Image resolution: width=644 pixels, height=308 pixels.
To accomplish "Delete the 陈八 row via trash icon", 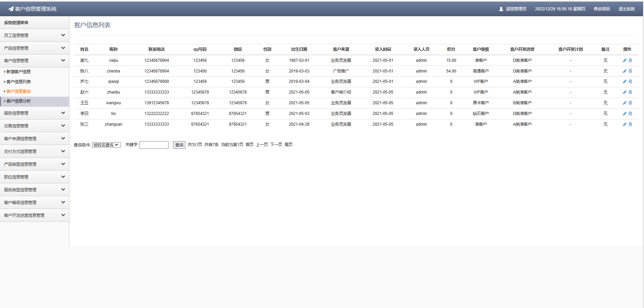I will click(630, 71).
